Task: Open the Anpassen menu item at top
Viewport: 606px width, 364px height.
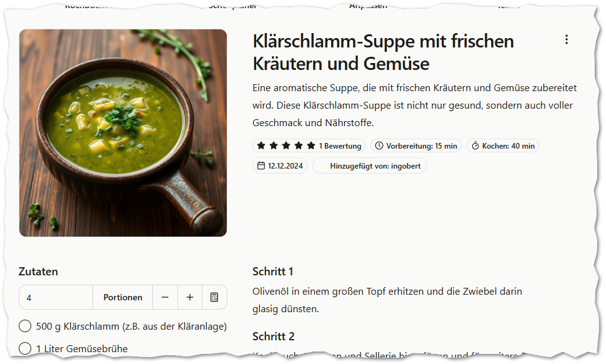Action: [x=368, y=6]
